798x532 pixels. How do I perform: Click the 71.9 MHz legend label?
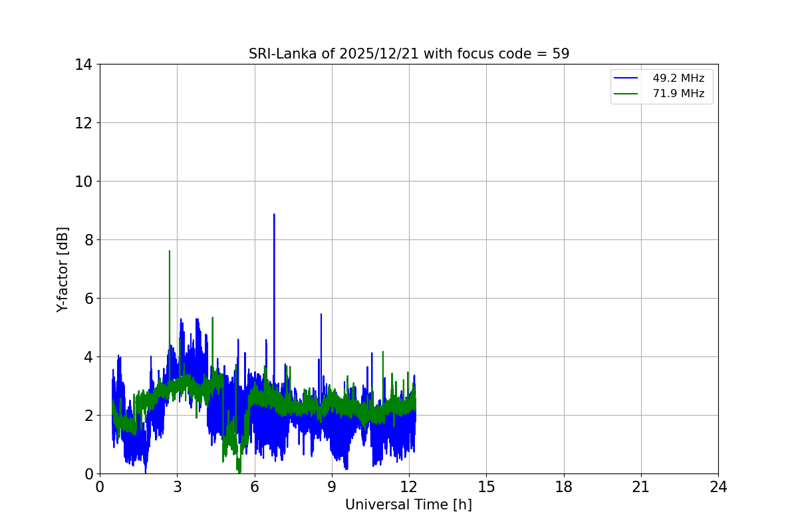pyautogui.click(x=678, y=94)
